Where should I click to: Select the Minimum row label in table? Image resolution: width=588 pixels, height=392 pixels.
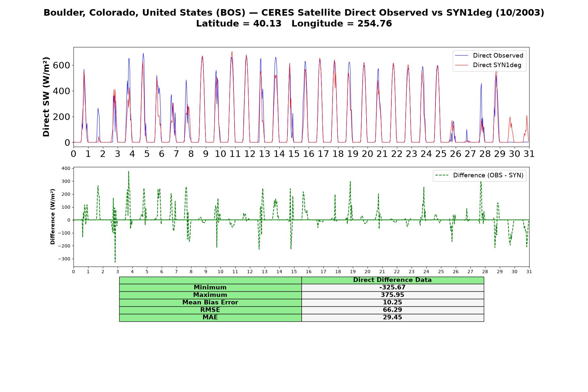(210, 287)
